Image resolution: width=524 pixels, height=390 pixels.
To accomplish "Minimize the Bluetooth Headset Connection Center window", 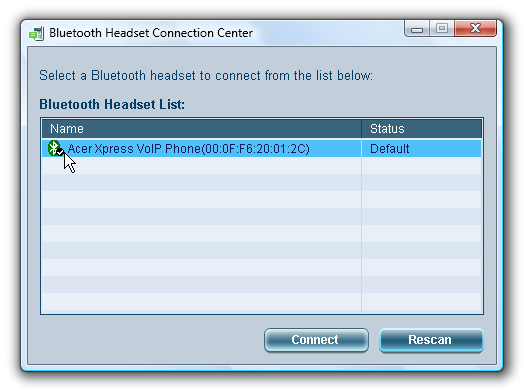I will (x=417, y=29).
